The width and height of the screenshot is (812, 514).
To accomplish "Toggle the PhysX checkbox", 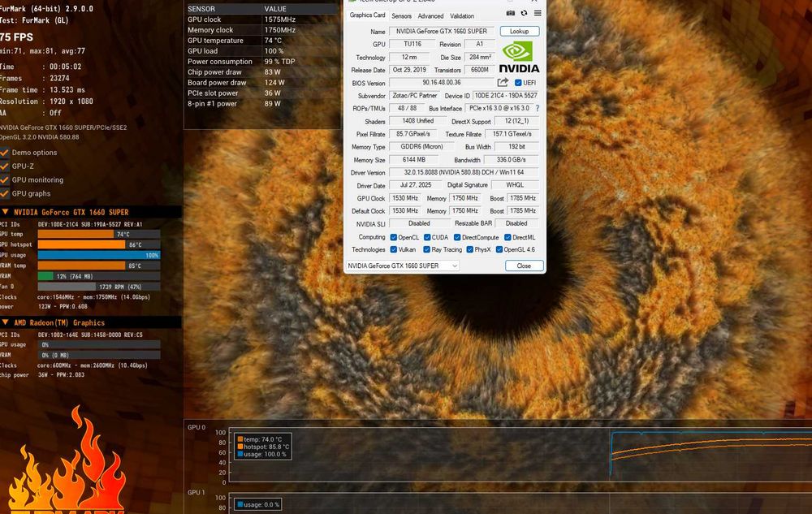I will pyautogui.click(x=469, y=249).
